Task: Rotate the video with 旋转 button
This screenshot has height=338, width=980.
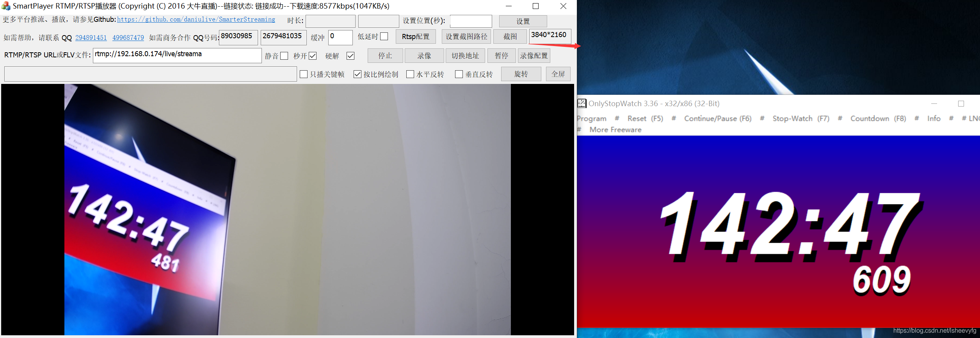Action: click(x=521, y=74)
